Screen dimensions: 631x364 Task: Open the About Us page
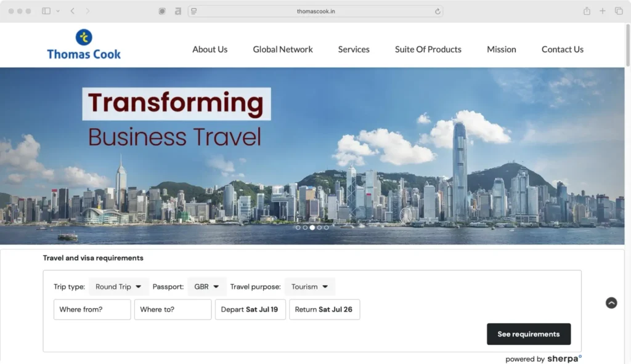[210, 49]
